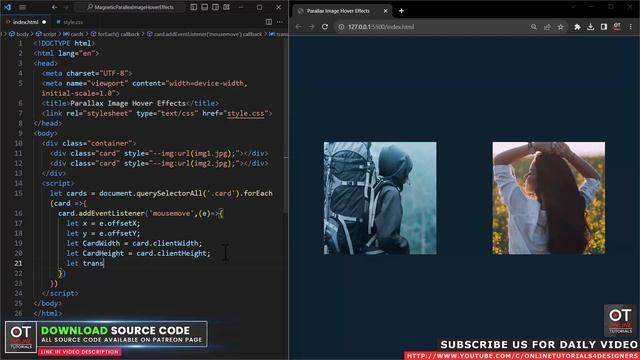Open the MagneticParallaxImageHoverEffects command search box

(x=130, y=7)
